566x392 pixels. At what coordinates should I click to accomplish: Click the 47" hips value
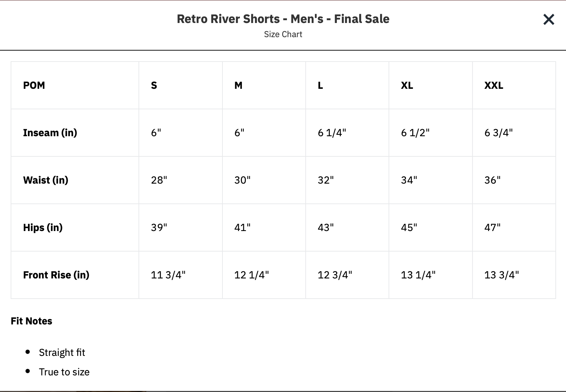(492, 227)
